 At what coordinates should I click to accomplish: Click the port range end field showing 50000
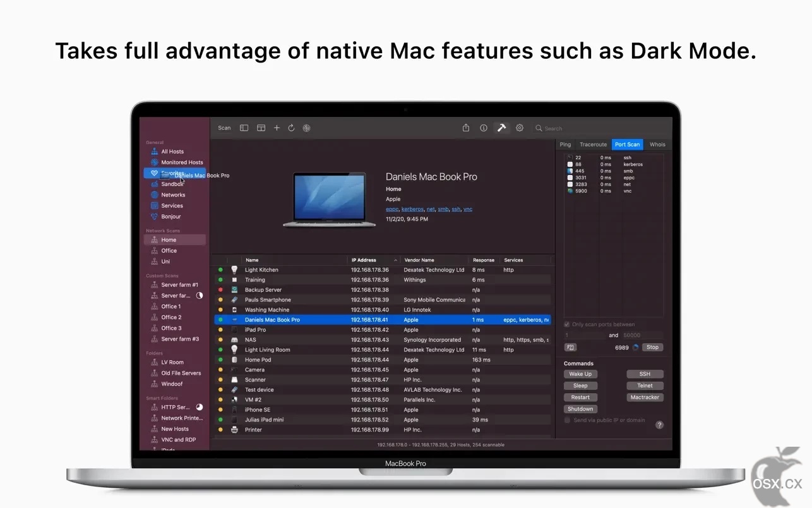coord(642,336)
